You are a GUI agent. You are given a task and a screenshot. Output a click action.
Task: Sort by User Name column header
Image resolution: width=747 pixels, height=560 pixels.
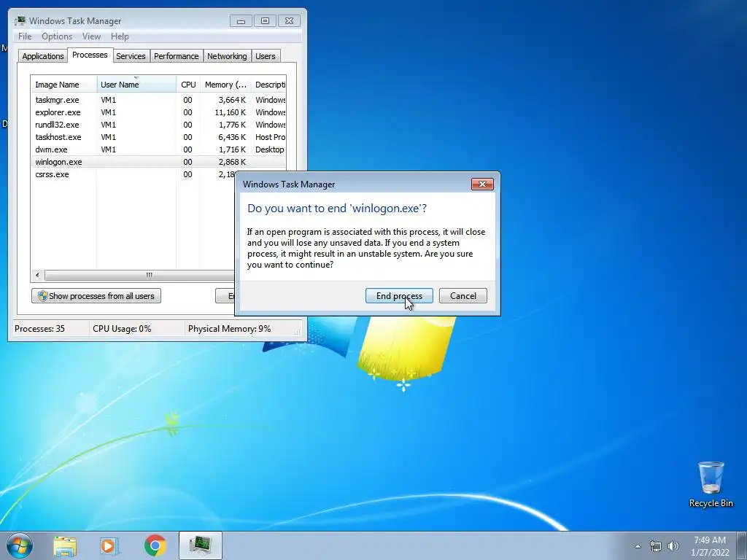(x=136, y=85)
